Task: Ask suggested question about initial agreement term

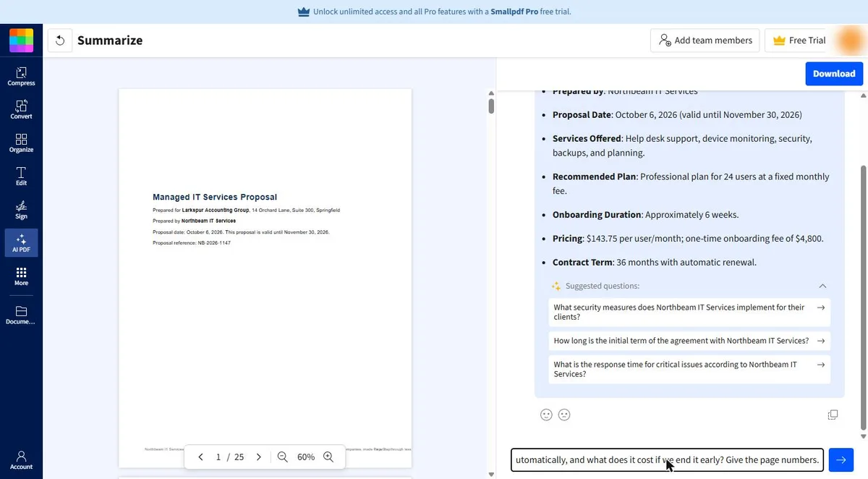Action: [689, 341]
